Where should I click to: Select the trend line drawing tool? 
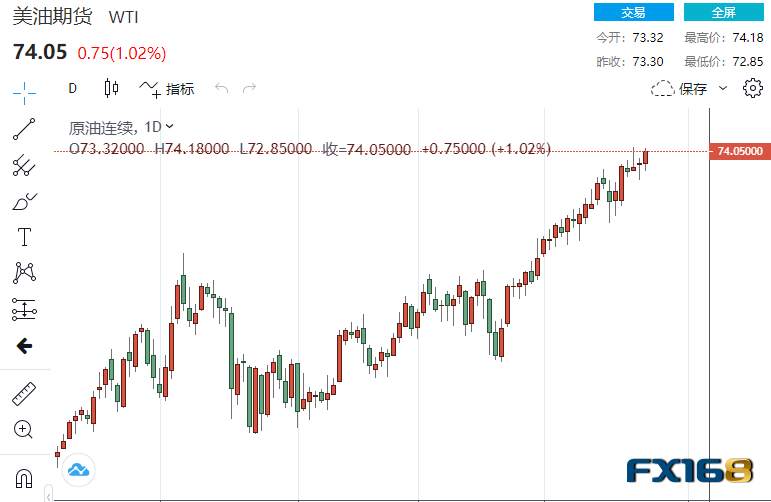click(24, 128)
